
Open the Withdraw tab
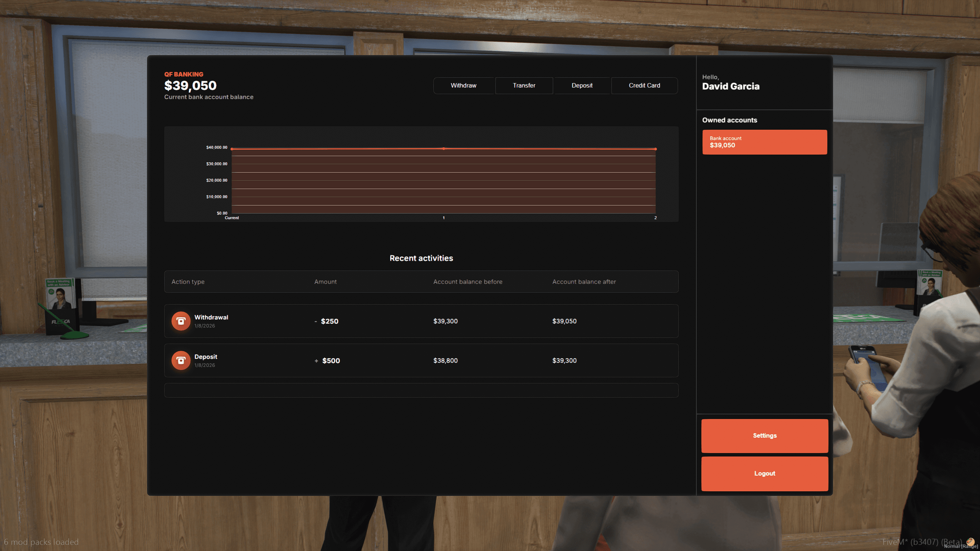pyautogui.click(x=464, y=85)
